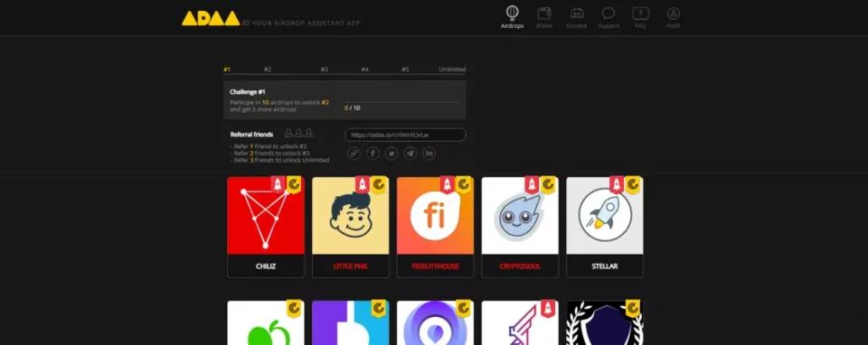Screen dimensions: 868x345
Task: Click 'Refer 3 friends to unlock Unlimited' text
Action: (x=279, y=161)
